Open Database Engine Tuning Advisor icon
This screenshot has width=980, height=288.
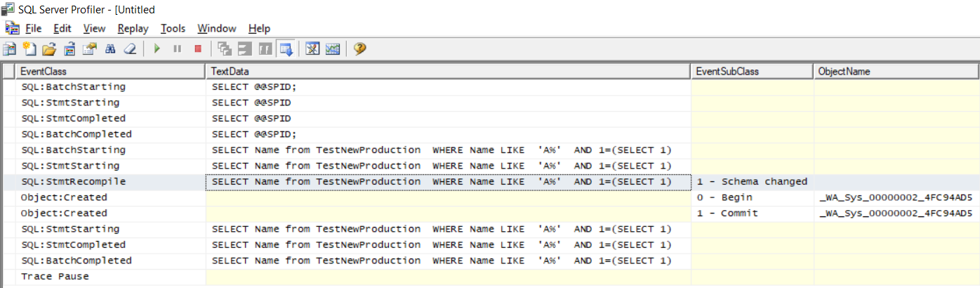tap(313, 49)
